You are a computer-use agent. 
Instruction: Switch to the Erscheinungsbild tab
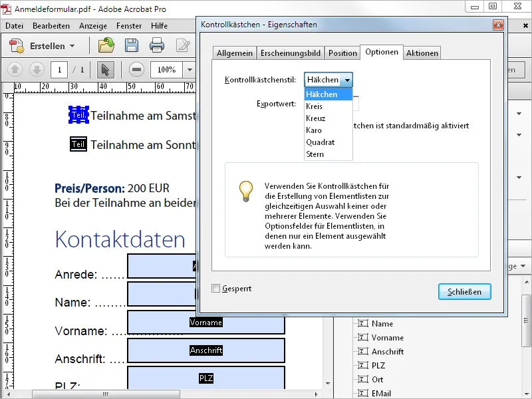(291, 53)
